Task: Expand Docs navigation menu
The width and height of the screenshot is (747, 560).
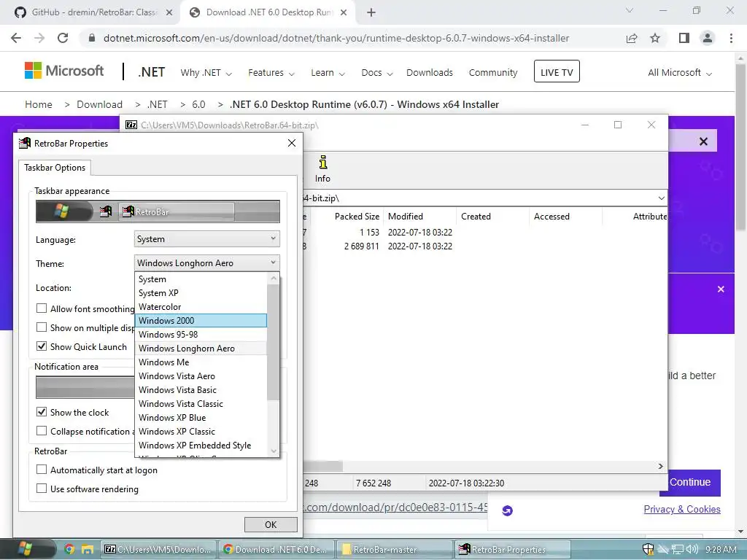Action: point(377,73)
